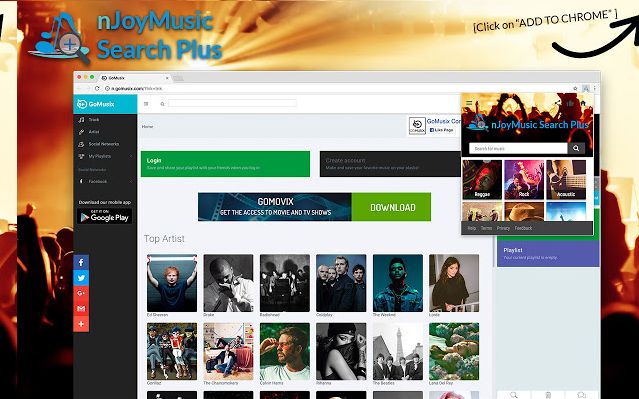Viewport: 639px width, 399px height.
Task: Reload the page with browser refresh icon
Action: click(x=97, y=88)
